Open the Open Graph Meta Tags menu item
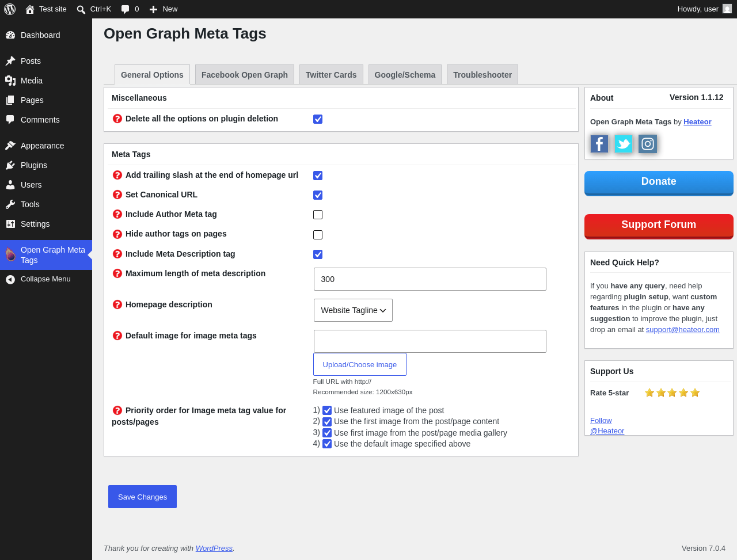 coord(46,255)
